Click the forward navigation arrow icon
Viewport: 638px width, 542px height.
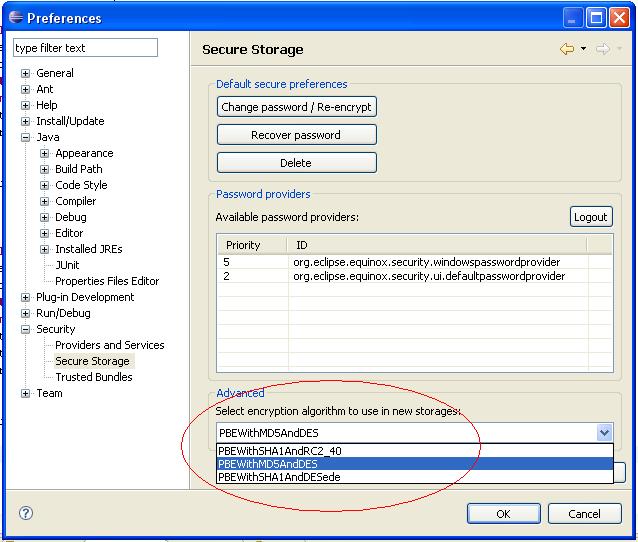click(x=602, y=49)
